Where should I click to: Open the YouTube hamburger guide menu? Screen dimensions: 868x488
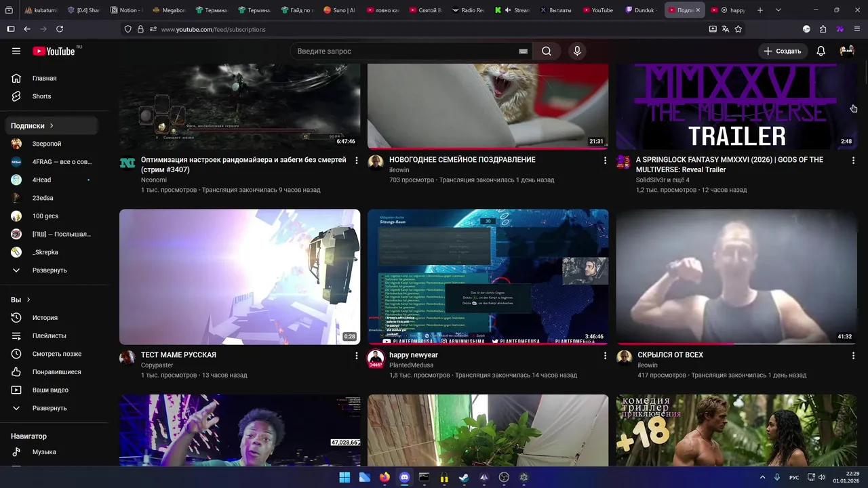[x=16, y=51]
